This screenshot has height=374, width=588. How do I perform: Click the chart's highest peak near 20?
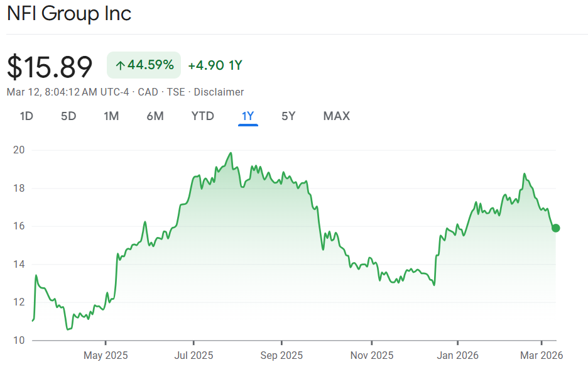point(231,153)
